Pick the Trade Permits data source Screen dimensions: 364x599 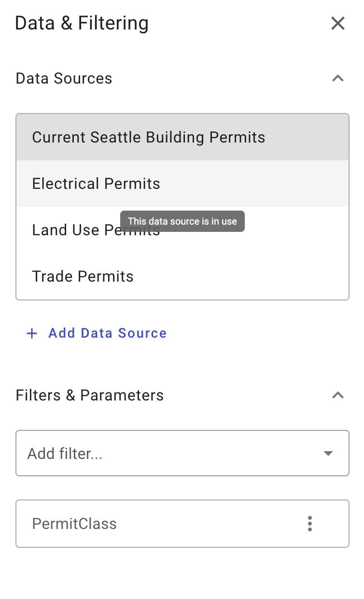pyautogui.click(x=182, y=276)
